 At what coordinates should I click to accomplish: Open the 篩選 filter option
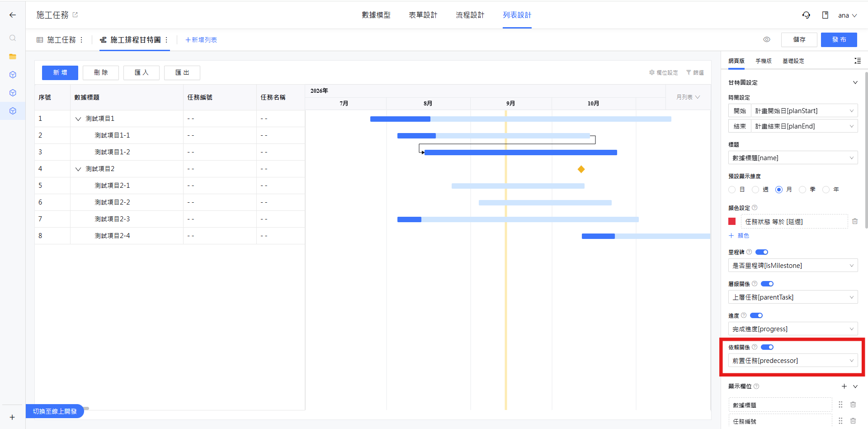tap(695, 72)
